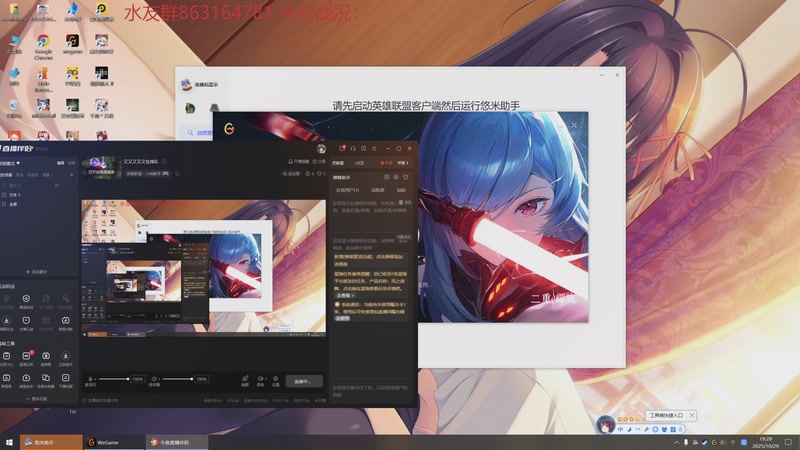Image resolution: width=800 pixels, height=450 pixels.
Task: Close the 工具箱快捷入口 tooltip
Action: tap(691, 415)
